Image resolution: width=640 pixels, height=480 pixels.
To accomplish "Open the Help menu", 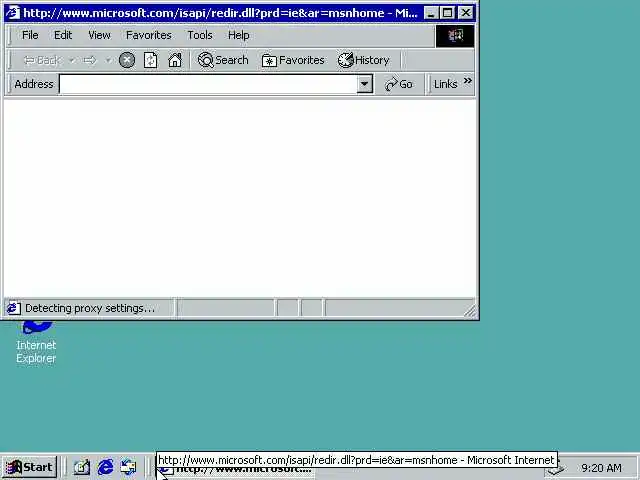I will coord(238,36).
